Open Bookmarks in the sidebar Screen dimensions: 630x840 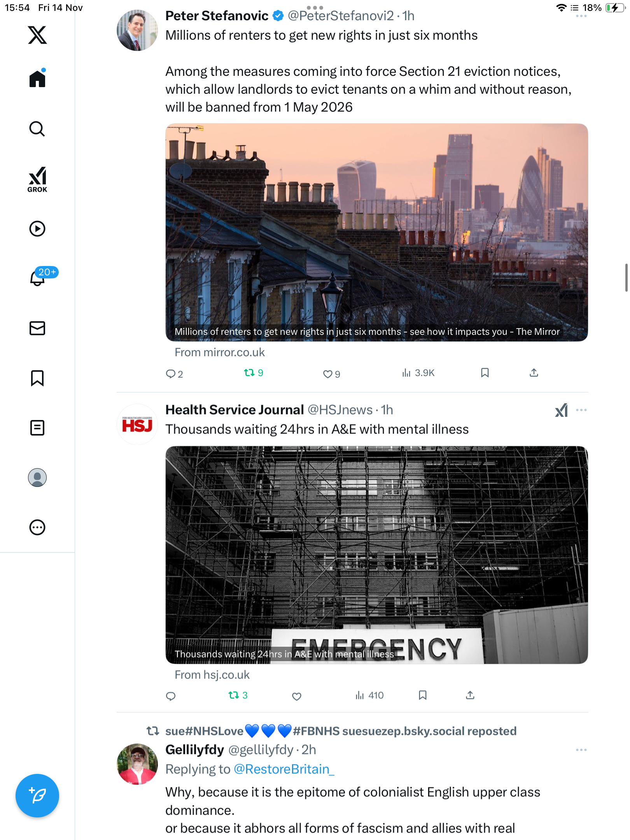pyautogui.click(x=37, y=378)
